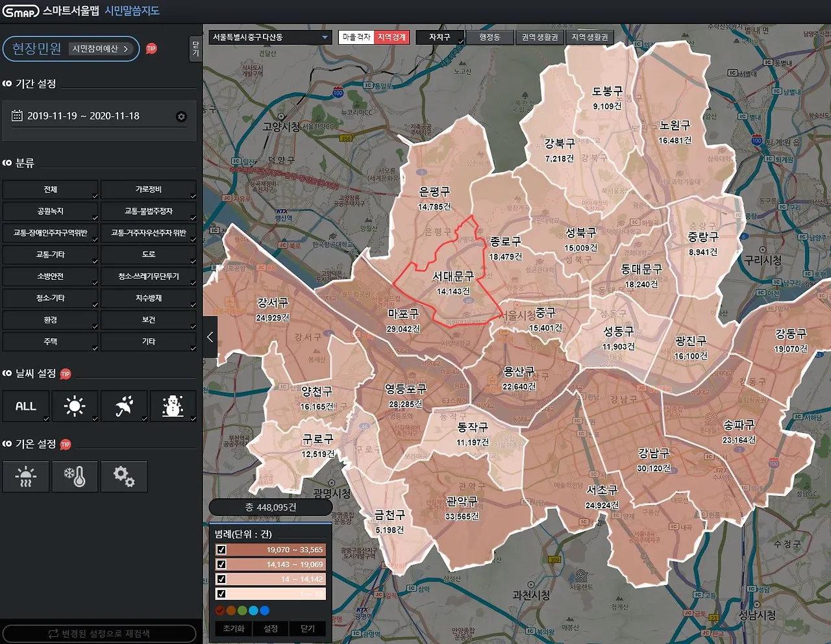Click the 현장민원 mode label
Viewport: 831px width, 644px height.
click(36, 49)
